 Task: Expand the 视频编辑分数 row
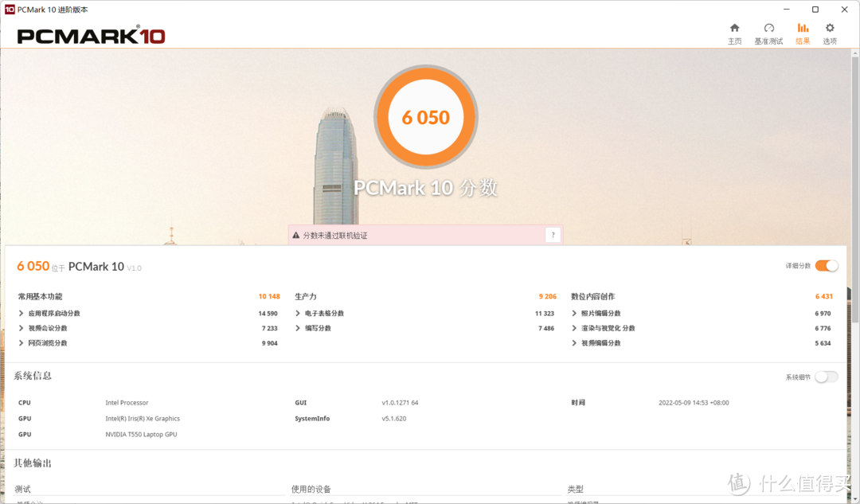(574, 342)
